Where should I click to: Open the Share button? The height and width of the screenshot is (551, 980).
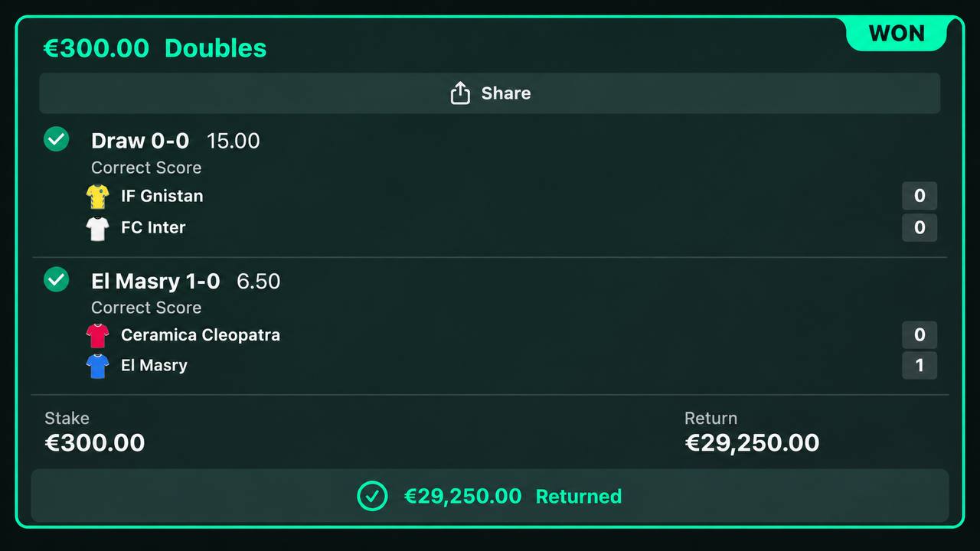490,93
